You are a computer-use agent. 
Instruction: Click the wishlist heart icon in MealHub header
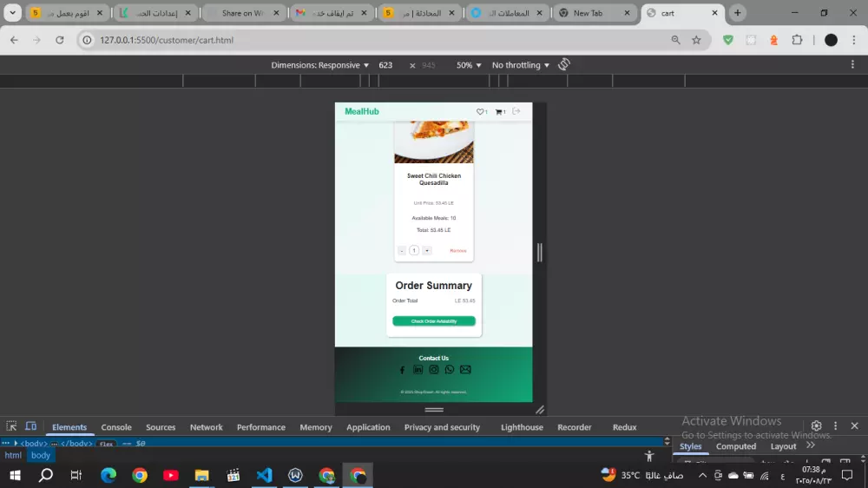(480, 112)
